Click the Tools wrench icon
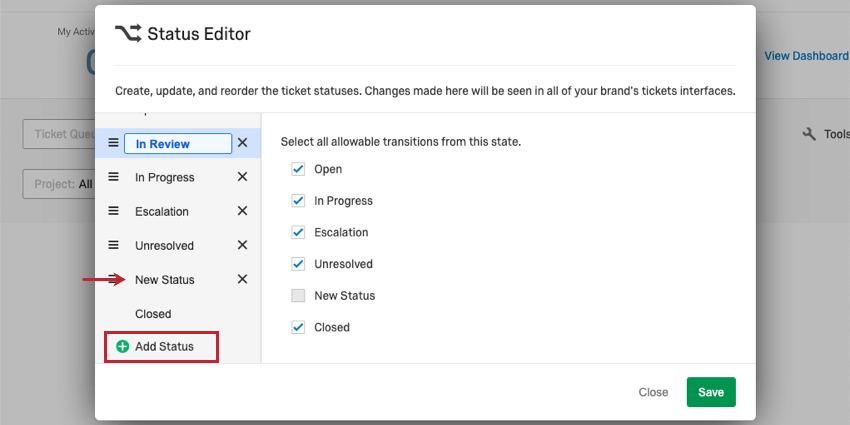This screenshot has width=850, height=425. pos(809,134)
